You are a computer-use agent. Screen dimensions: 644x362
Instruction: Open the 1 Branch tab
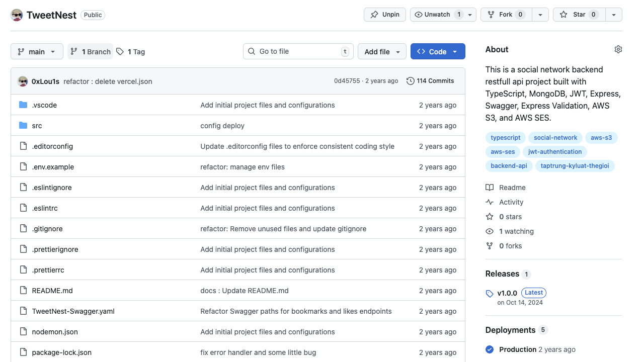[91, 52]
